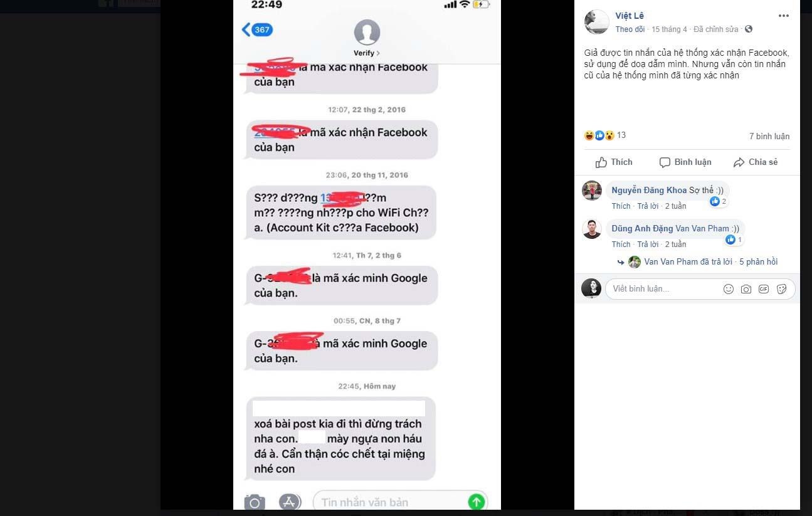
Task: Click the Chia sẻ share button
Action: pos(756,162)
